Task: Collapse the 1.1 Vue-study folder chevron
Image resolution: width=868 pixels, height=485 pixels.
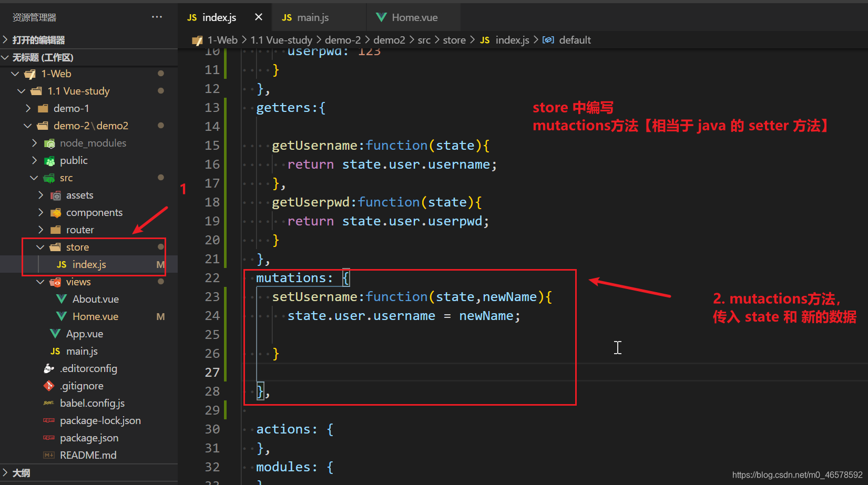Action: (x=22, y=91)
